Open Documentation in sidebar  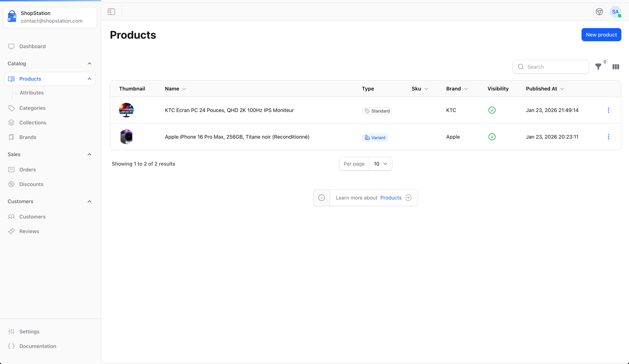coord(50,346)
